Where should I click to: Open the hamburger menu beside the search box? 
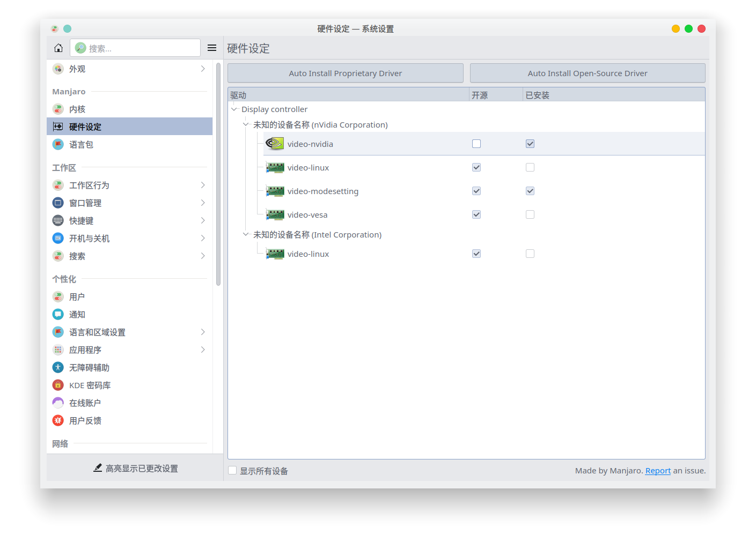pyautogui.click(x=212, y=48)
